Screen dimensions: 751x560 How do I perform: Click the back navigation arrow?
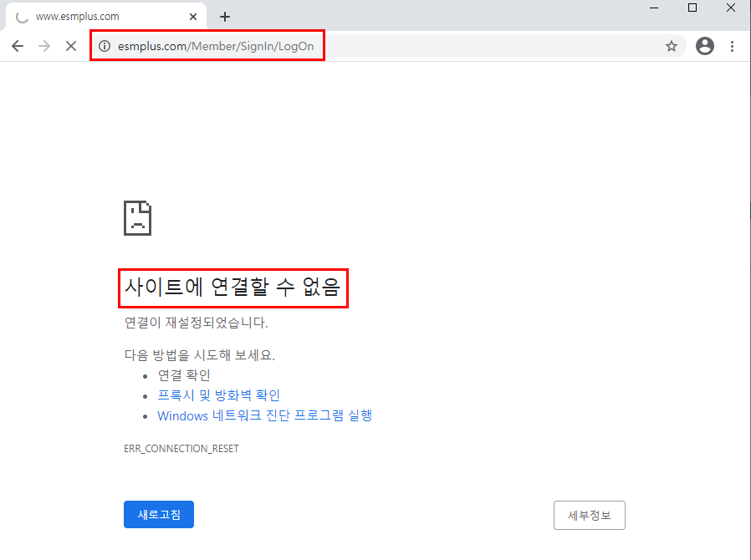tap(18, 46)
